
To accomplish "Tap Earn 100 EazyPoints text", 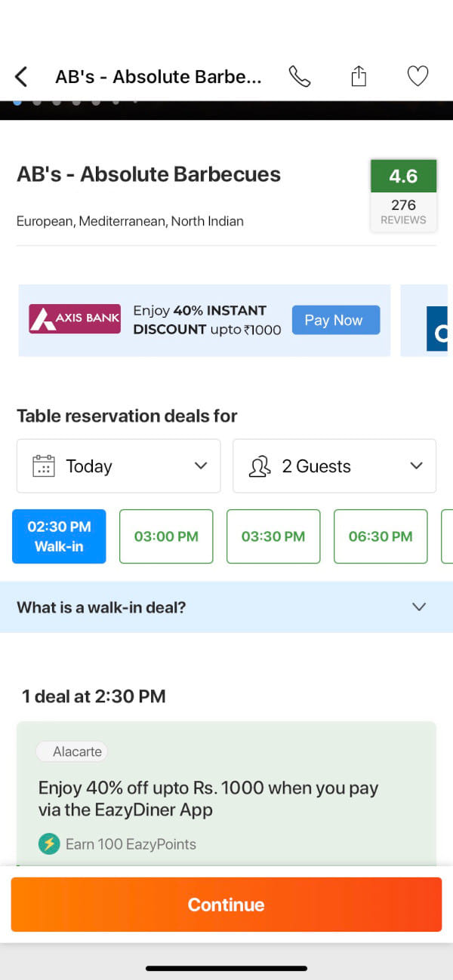I will click(x=131, y=844).
